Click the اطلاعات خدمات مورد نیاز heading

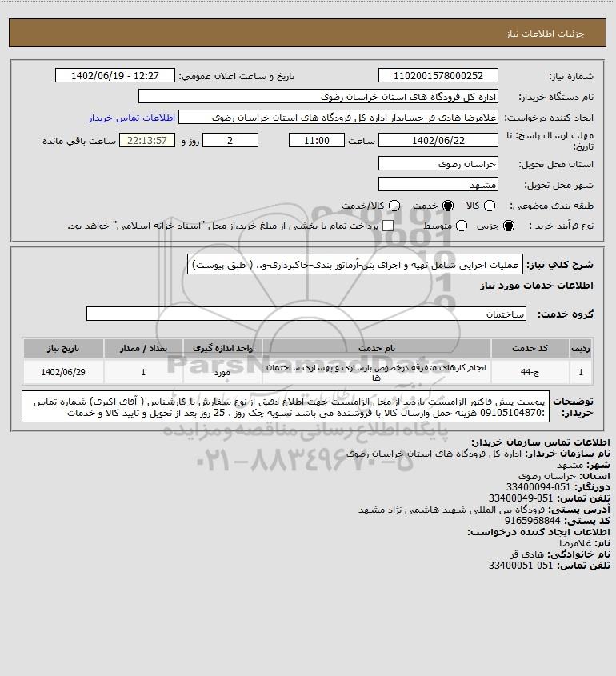click(537, 286)
